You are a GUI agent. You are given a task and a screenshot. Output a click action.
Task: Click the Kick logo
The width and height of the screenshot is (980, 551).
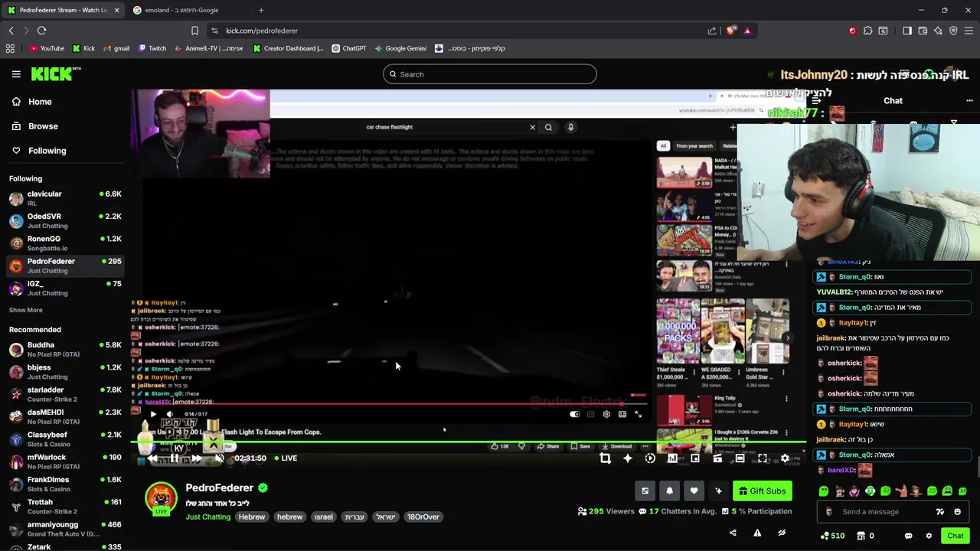point(56,73)
